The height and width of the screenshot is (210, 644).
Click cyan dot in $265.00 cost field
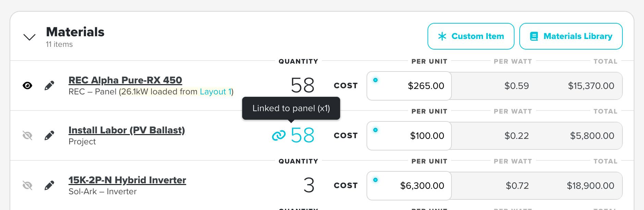click(375, 80)
